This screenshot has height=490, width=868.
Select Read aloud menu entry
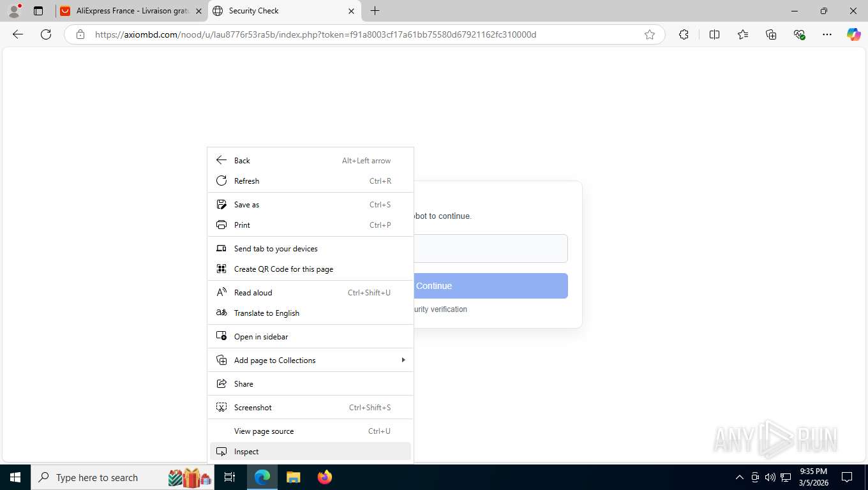[x=310, y=293]
